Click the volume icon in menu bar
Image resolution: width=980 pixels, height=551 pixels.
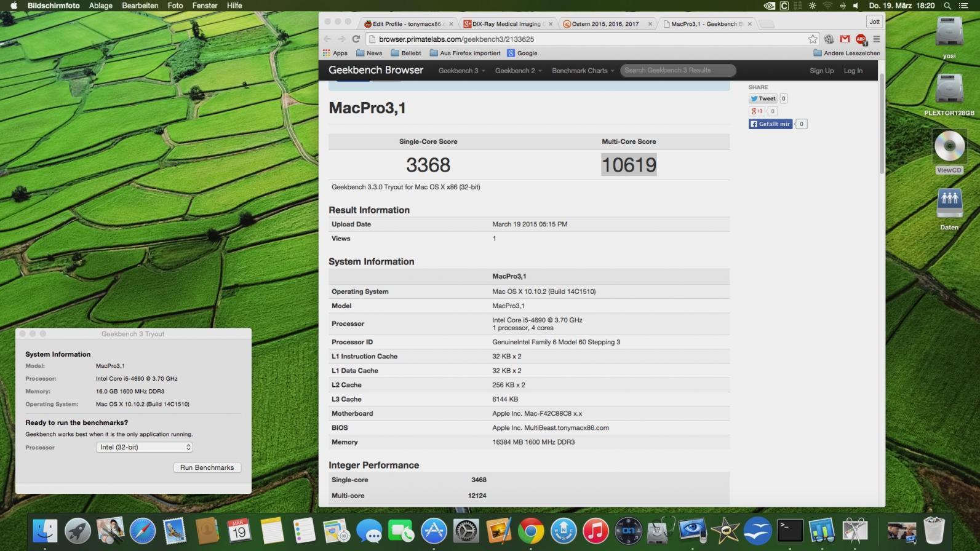(x=856, y=6)
